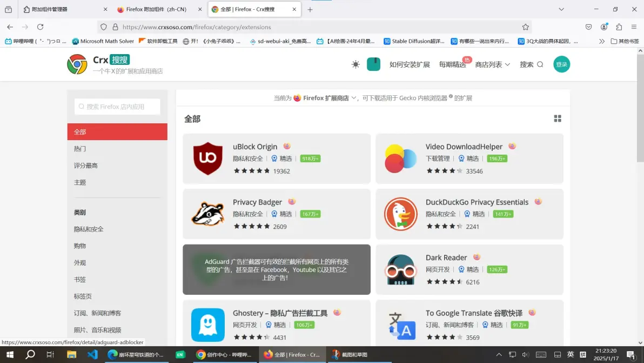Open Windows taskbar search
This screenshot has height=363, width=644.
click(30, 354)
